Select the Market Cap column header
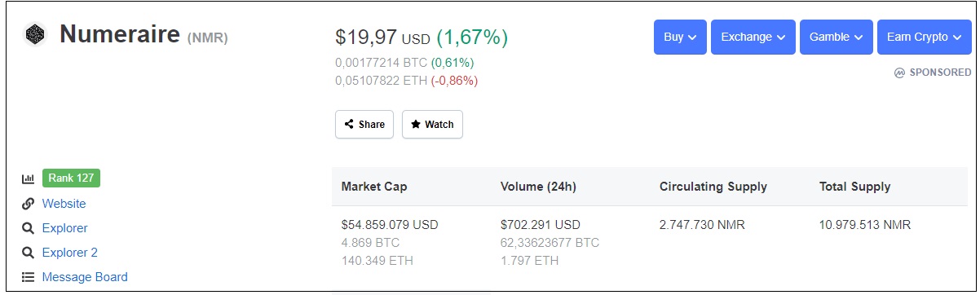980x295 pixels. pos(374,187)
